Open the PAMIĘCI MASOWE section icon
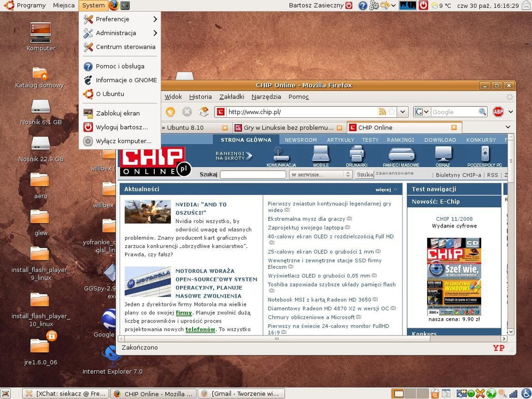The width and height of the screenshot is (532, 399). pos(401,156)
